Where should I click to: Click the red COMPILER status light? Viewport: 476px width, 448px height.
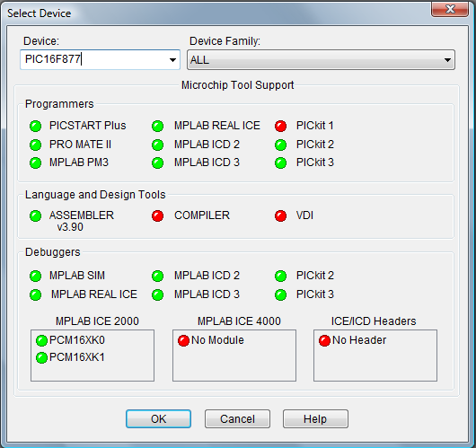pos(157,215)
